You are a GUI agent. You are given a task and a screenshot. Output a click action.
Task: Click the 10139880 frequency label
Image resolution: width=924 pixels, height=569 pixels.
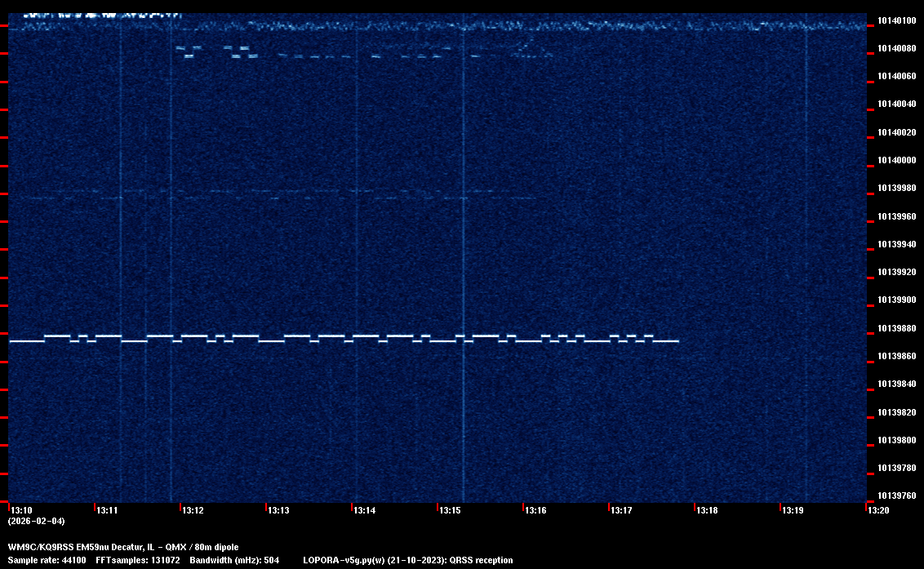pos(895,328)
